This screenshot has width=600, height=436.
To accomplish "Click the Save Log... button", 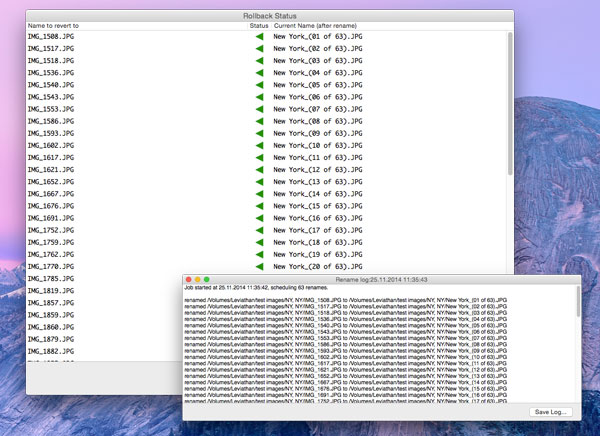I will click(551, 412).
